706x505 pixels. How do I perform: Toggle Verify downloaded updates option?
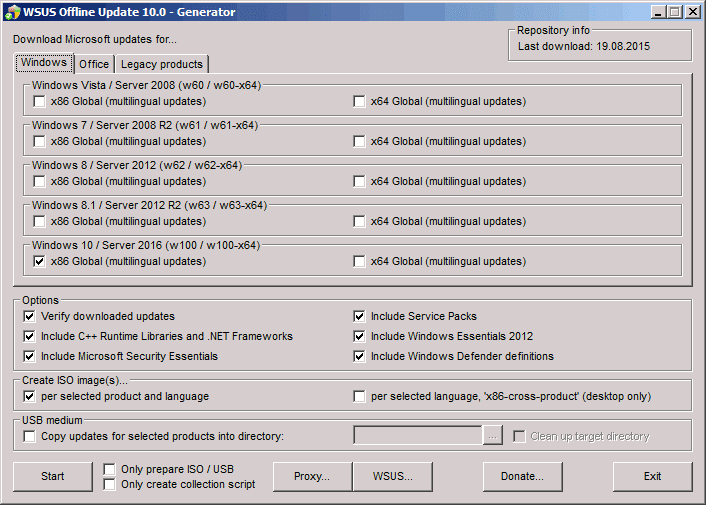point(29,316)
